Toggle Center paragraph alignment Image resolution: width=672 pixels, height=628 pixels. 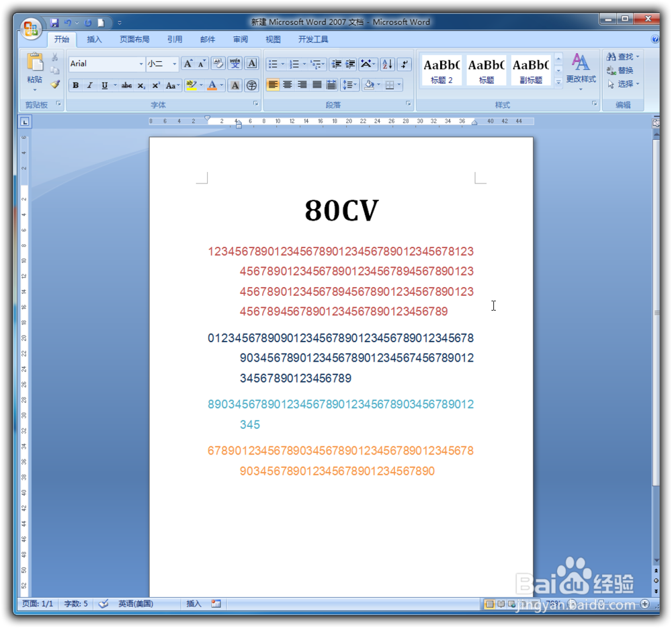[288, 85]
